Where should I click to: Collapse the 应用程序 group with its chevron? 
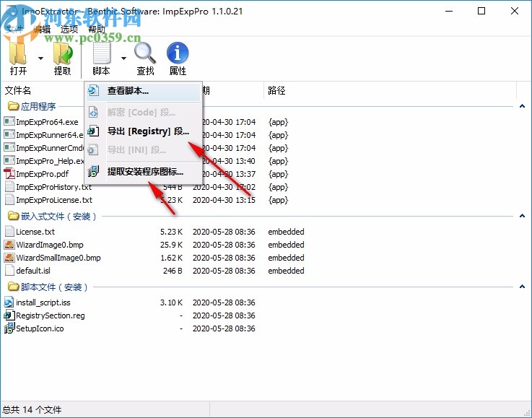522,107
